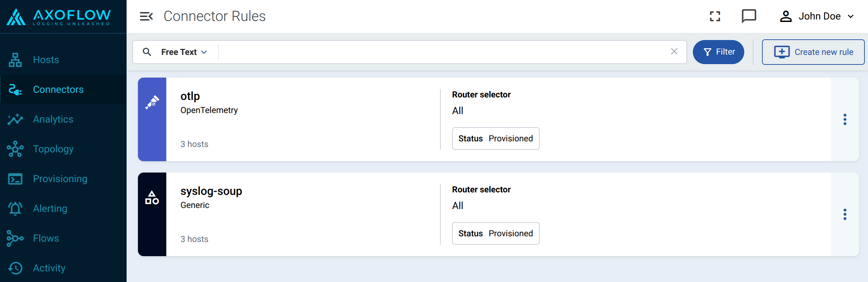The width and height of the screenshot is (868, 282).
Task: Clear the search field with X
Action: click(674, 52)
